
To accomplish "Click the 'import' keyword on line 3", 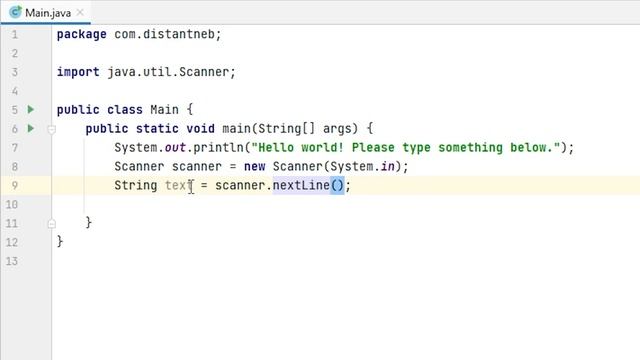I will tap(78, 72).
